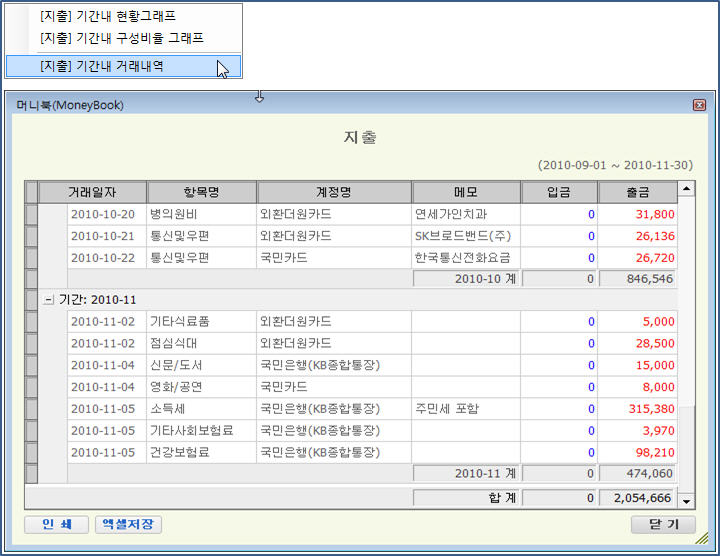Click the 닫기 close button
720x556 pixels.
point(663,524)
